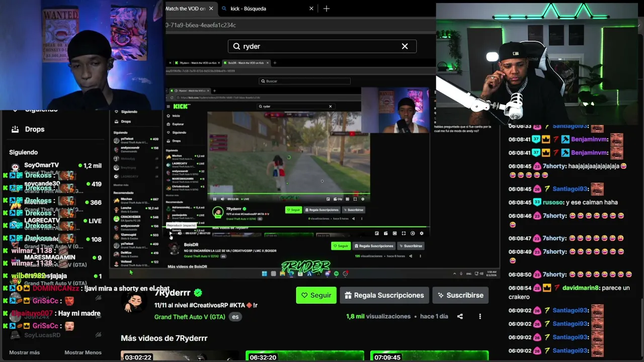Mute the outer video player volume
Image resolution: width=644 pixels, height=362 pixels.
pos(180,233)
